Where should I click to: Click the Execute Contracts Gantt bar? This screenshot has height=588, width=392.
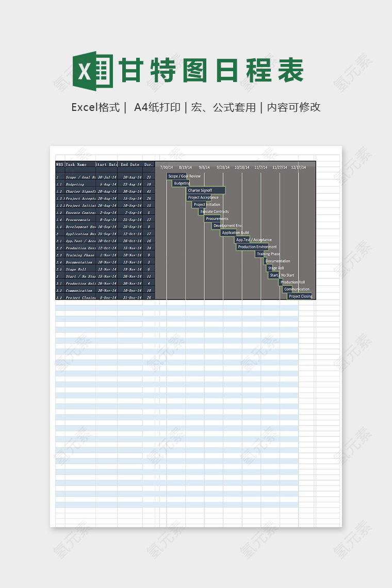202,211
